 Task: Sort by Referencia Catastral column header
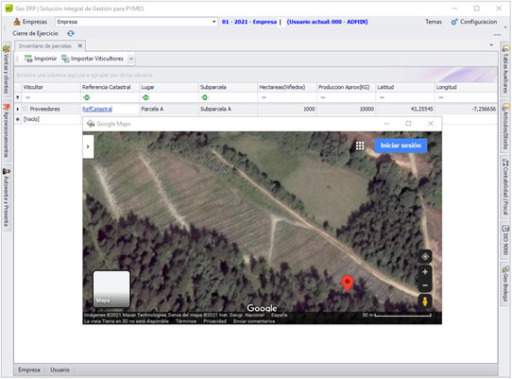[x=110, y=87]
